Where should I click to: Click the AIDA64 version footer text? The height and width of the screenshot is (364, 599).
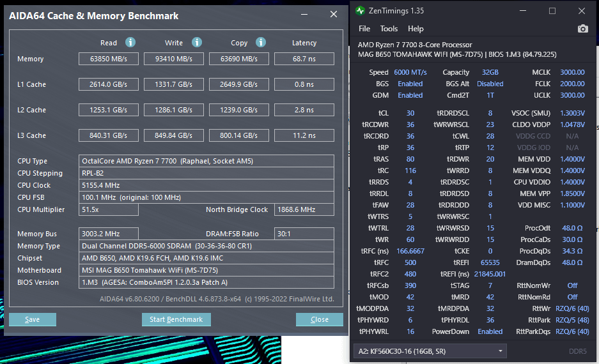(217, 299)
